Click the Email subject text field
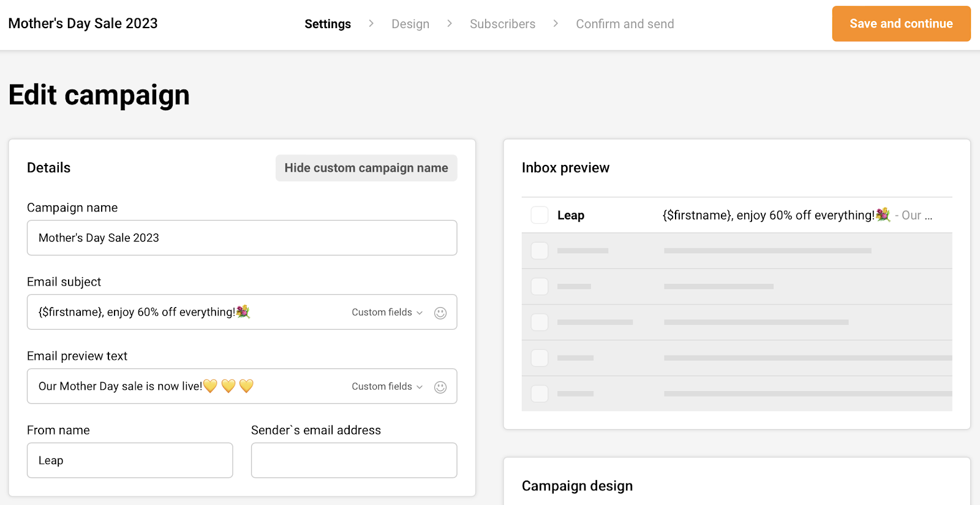The height and width of the screenshot is (505, 980). click(x=184, y=313)
